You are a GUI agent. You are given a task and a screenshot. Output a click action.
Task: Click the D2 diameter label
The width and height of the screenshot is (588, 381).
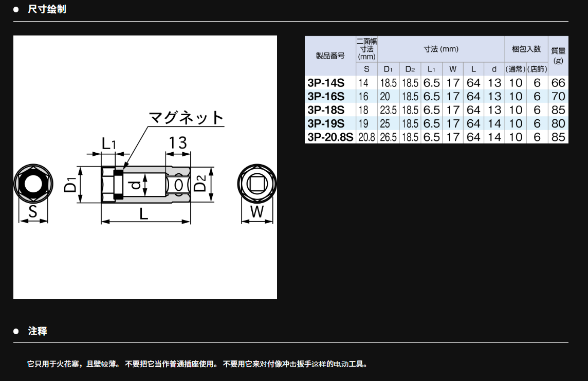pos(201,184)
